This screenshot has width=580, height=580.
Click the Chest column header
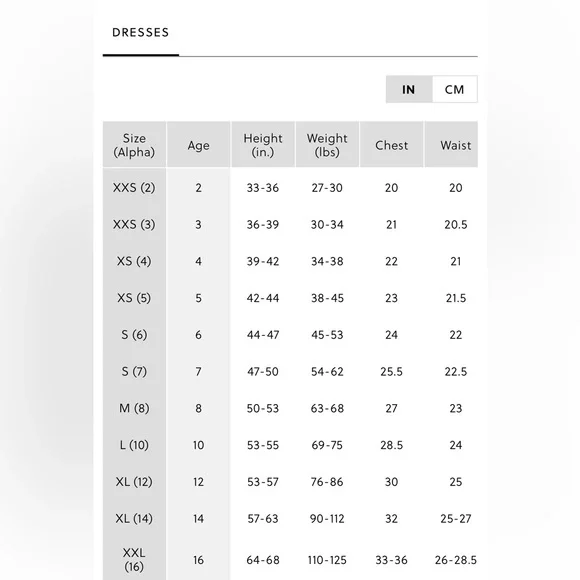click(x=391, y=145)
